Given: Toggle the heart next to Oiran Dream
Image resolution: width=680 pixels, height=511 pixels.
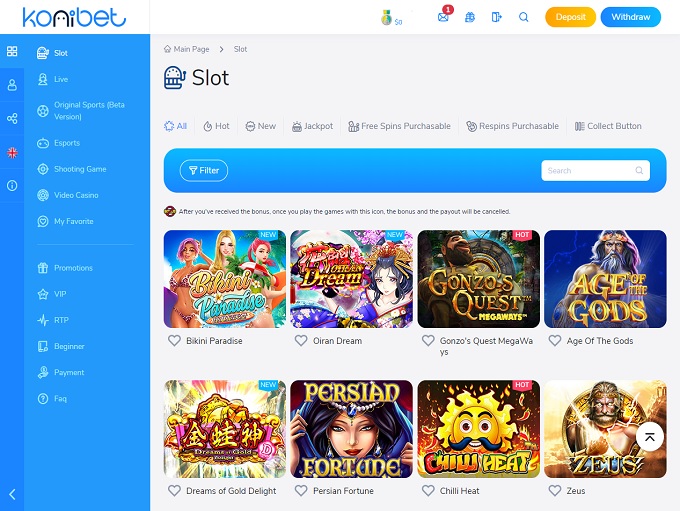Looking at the screenshot, I should (x=301, y=341).
